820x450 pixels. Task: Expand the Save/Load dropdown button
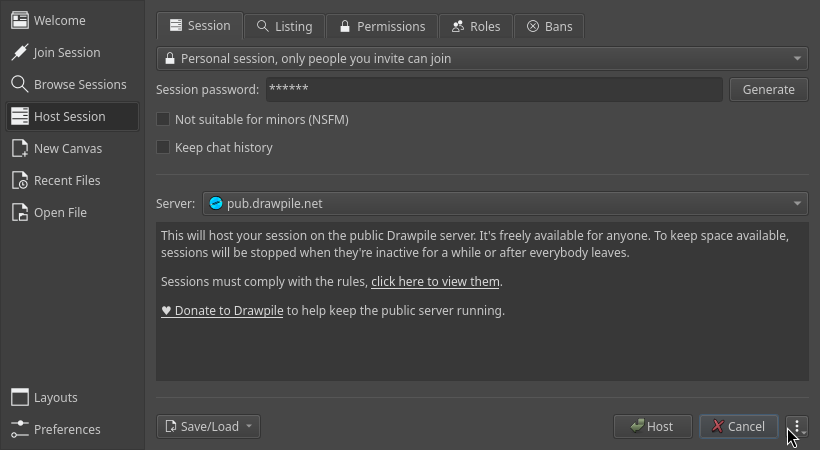click(208, 426)
